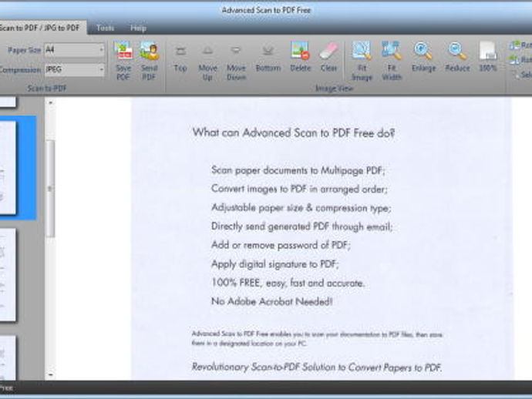Click the line 'Convert images to PDF in arranged order;'
The image size is (532, 399).
[299, 189]
